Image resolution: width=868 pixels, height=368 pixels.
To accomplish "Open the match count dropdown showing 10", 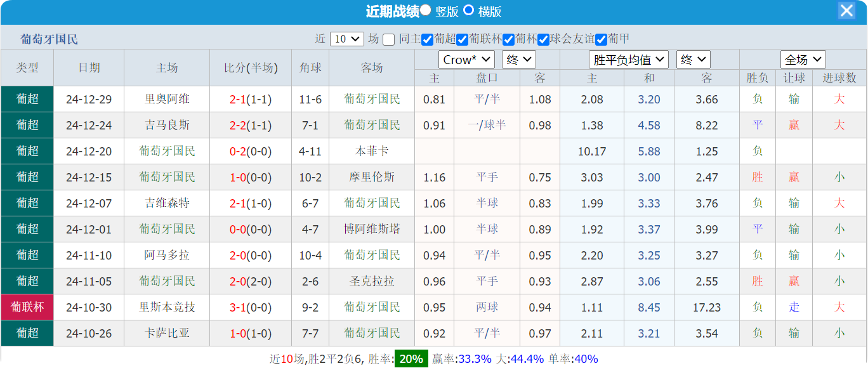I will 346,39.
